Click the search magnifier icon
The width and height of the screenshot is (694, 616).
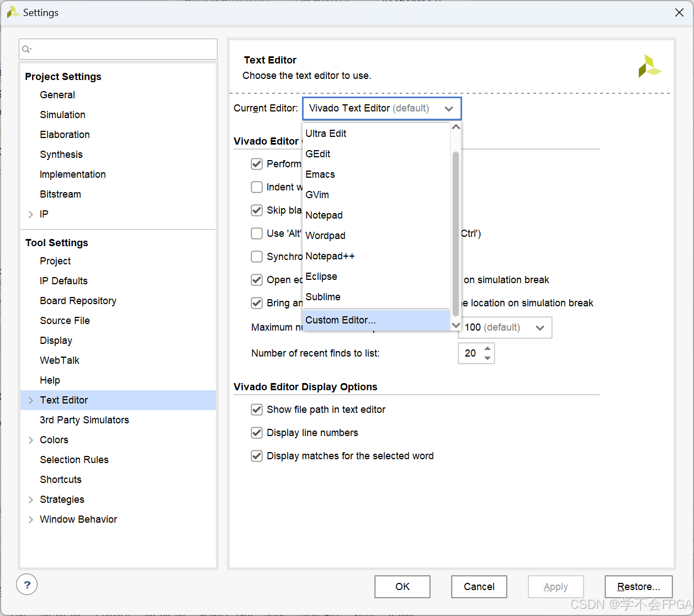(27, 49)
